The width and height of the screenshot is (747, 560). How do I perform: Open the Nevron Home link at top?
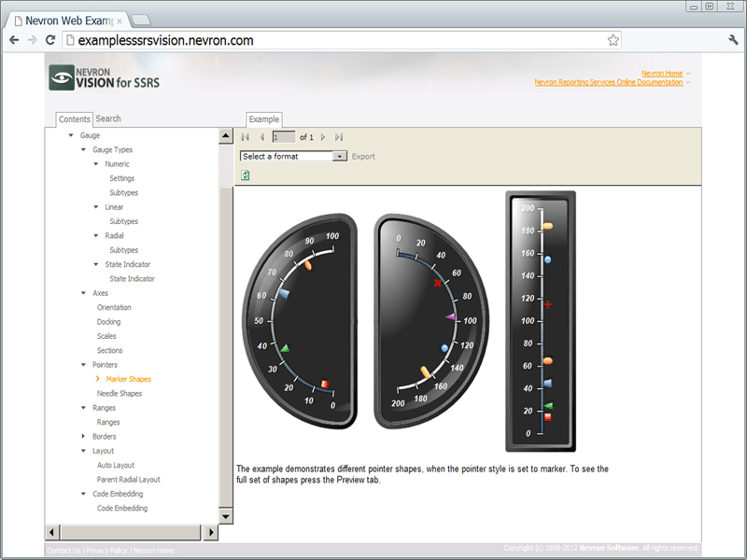coord(662,74)
